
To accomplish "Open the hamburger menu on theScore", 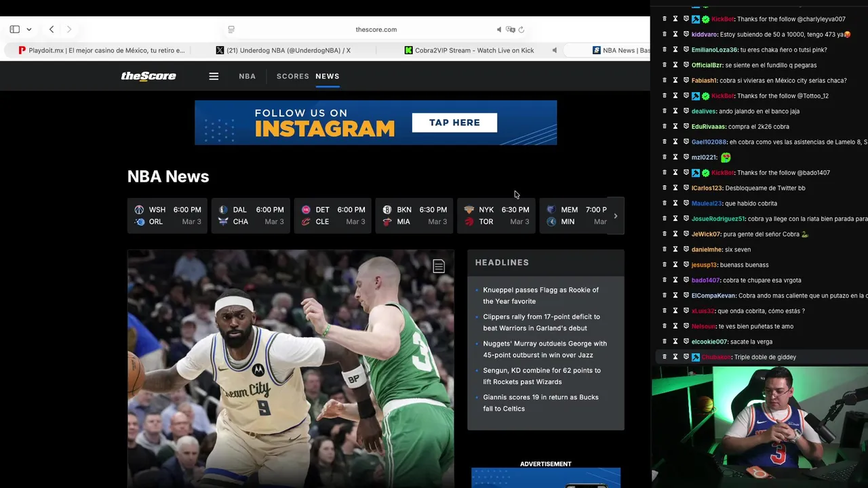I will pyautogui.click(x=214, y=76).
